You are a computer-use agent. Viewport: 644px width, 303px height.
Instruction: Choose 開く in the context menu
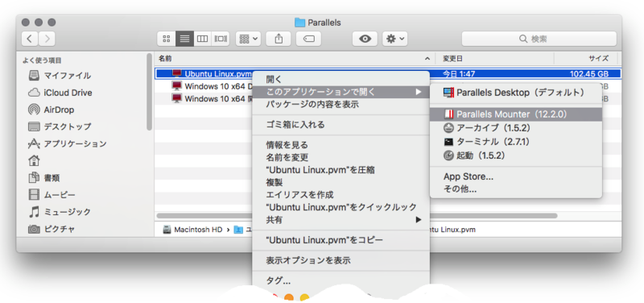pos(341,80)
